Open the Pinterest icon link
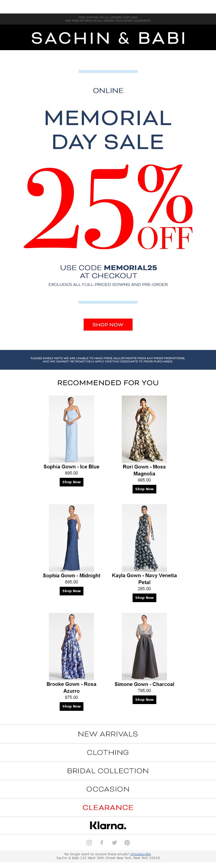Image resolution: width=216 pixels, height=868 pixels. 127,842
